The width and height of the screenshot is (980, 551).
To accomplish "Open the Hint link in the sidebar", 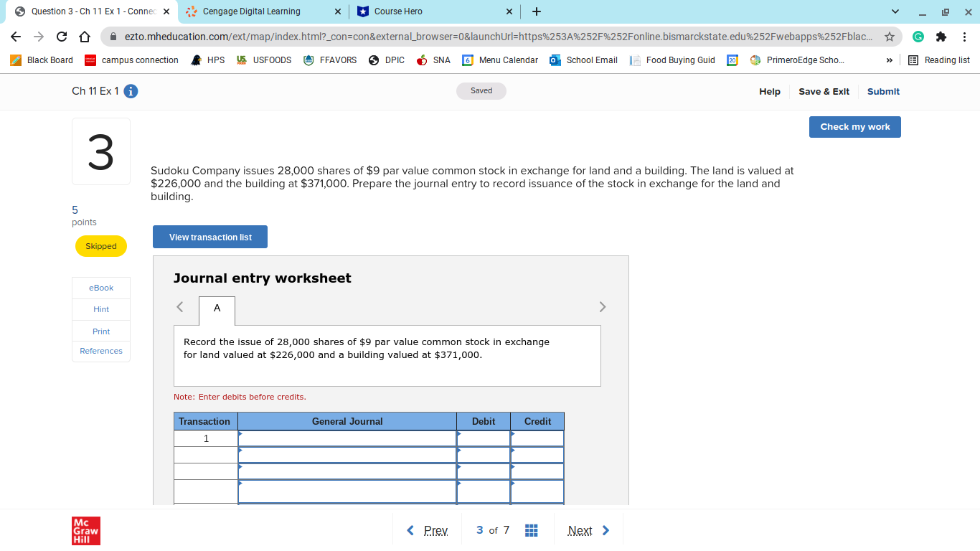I will click(100, 309).
